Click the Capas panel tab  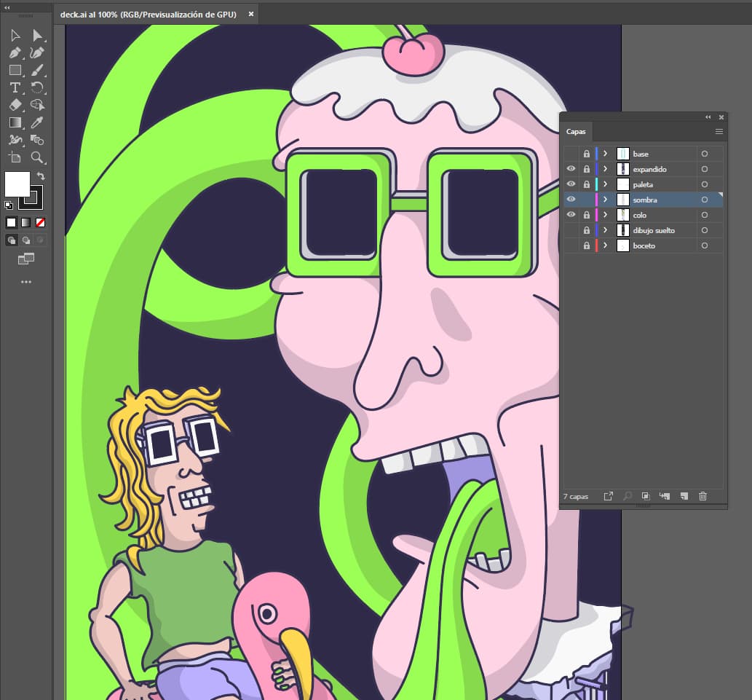(x=576, y=132)
